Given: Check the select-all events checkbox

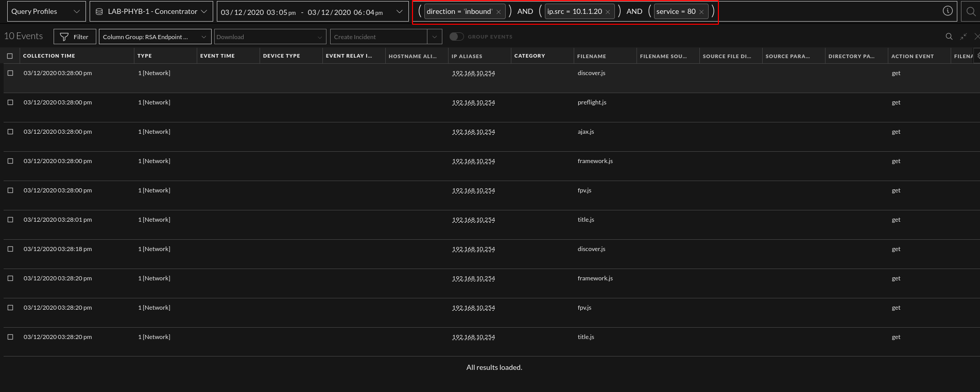Looking at the screenshot, I should (x=10, y=56).
